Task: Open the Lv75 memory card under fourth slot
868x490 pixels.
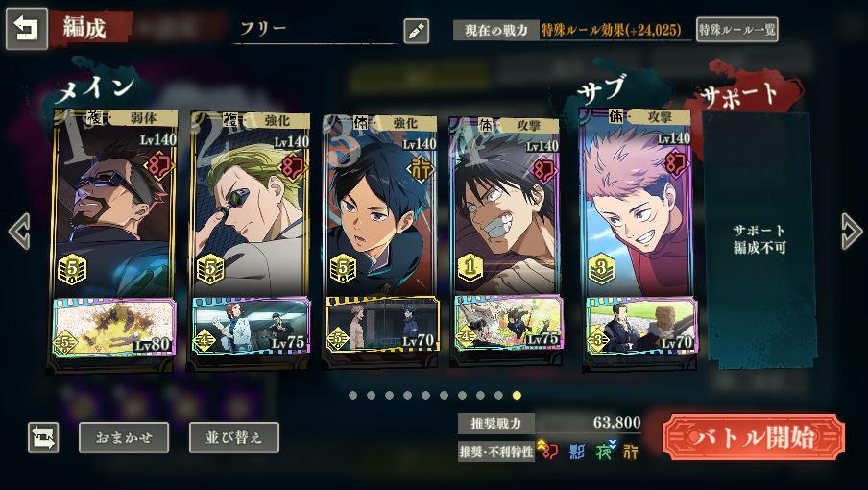Action: pos(508,324)
